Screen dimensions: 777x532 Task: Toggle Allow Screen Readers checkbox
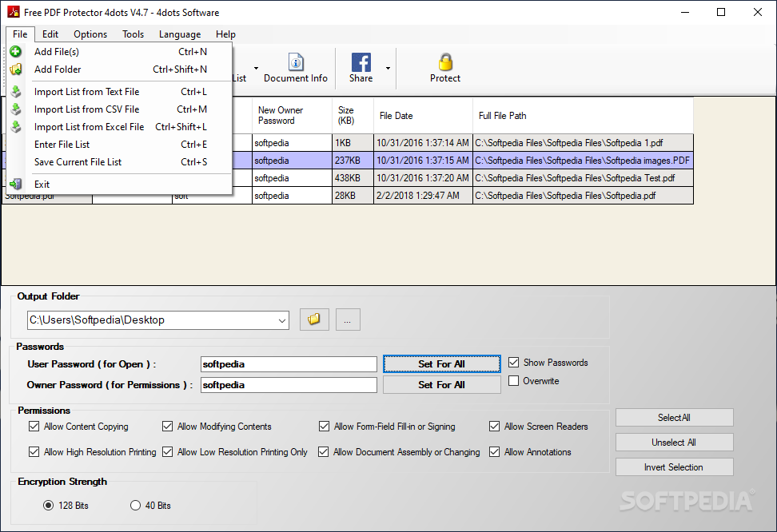[494, 427]
